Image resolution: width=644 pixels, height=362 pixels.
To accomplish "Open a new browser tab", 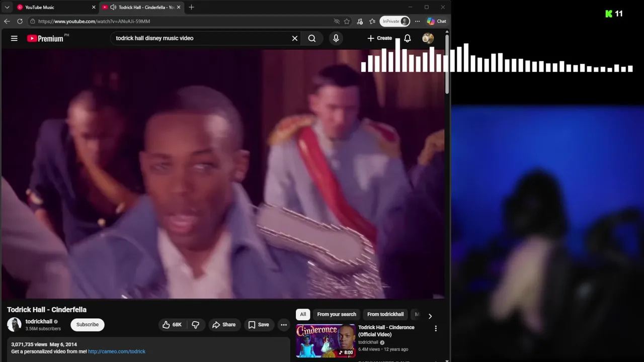I will [x=191, y=7].
